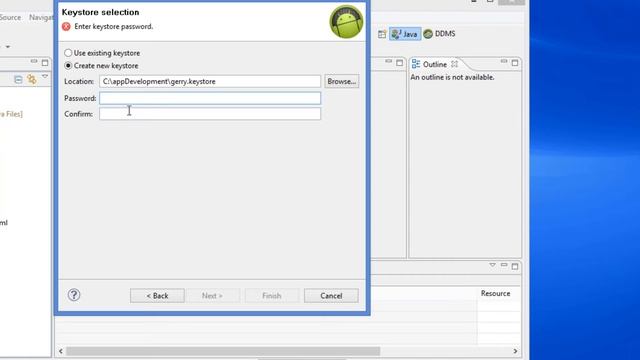
Task: Switch to the Java perspective
Action: [404, 34]
